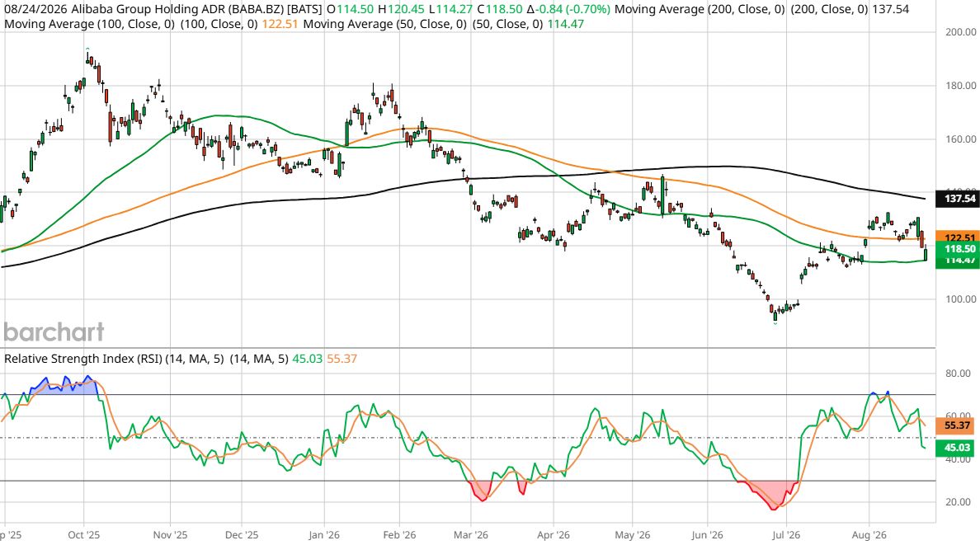The width and height of the screenshot is (980, 545).
Task: Click the Aug '26 date axis label
Action: [x=869, y=535]
